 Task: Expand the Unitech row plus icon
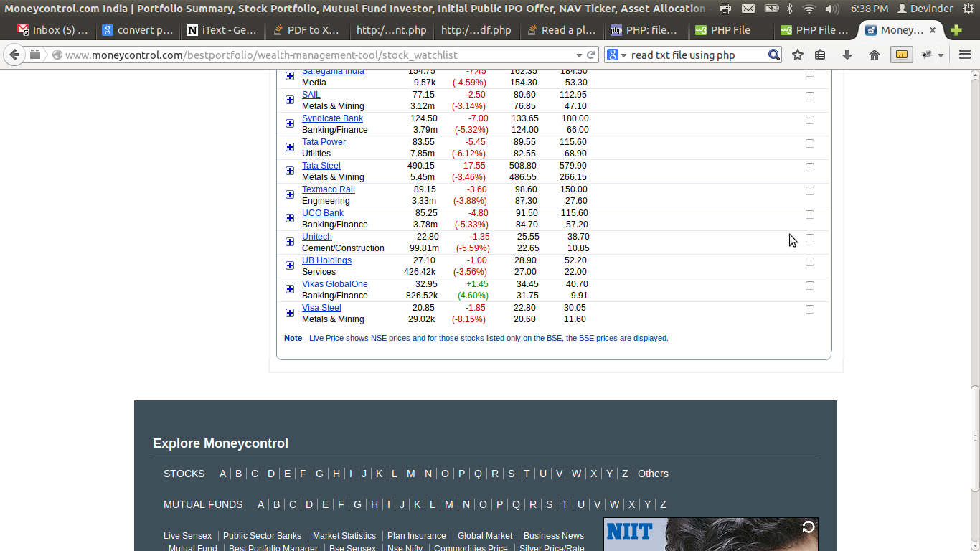tap(290, 242)
